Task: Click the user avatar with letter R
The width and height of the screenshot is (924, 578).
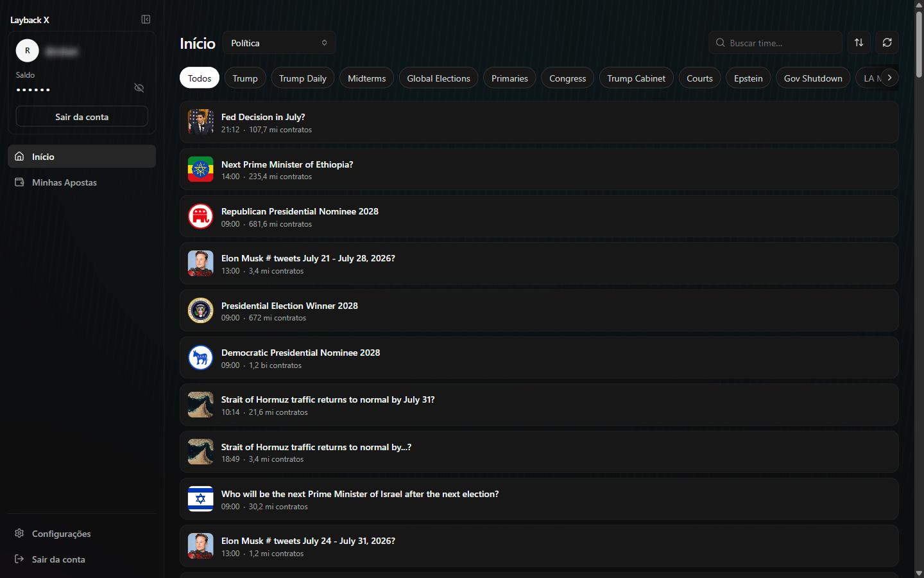Action: point(27,50)
